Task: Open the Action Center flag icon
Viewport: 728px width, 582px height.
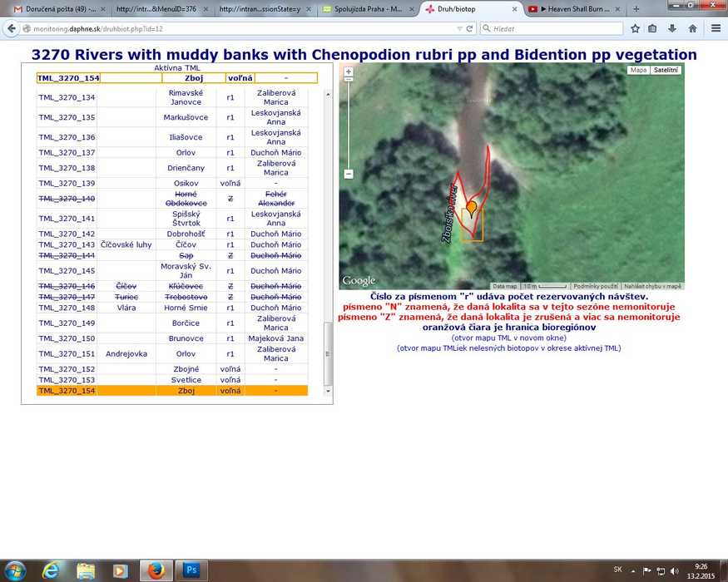Action: coord(646,571)
